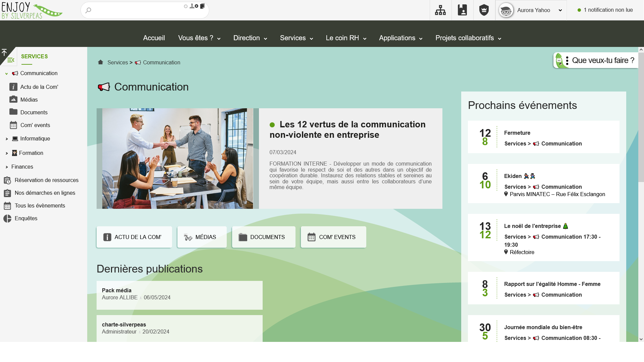This screenshot has height=362, width=644.
Task: Open Journée mondiale du bien-être event
Action: pos(543,327)
